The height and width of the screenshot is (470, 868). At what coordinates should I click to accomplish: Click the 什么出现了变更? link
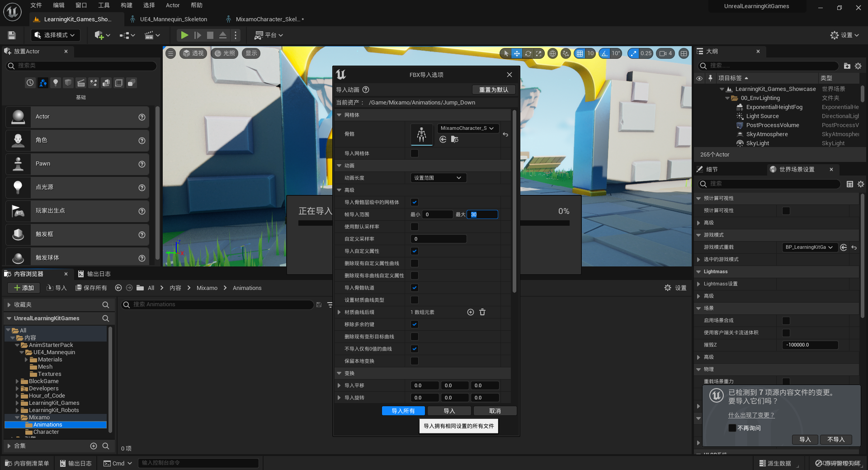(x=751, y=415)
